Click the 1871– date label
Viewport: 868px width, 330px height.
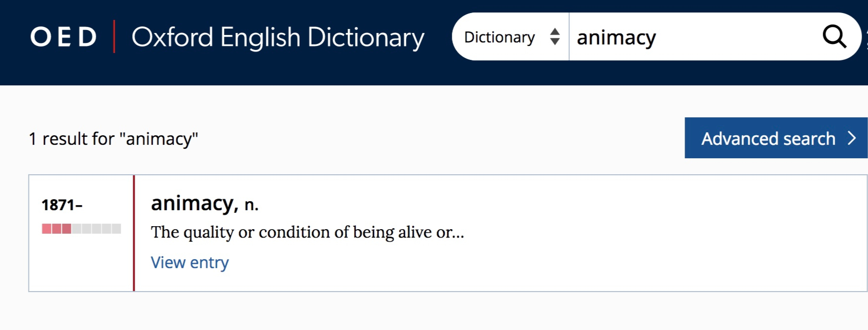pos(62,205)
